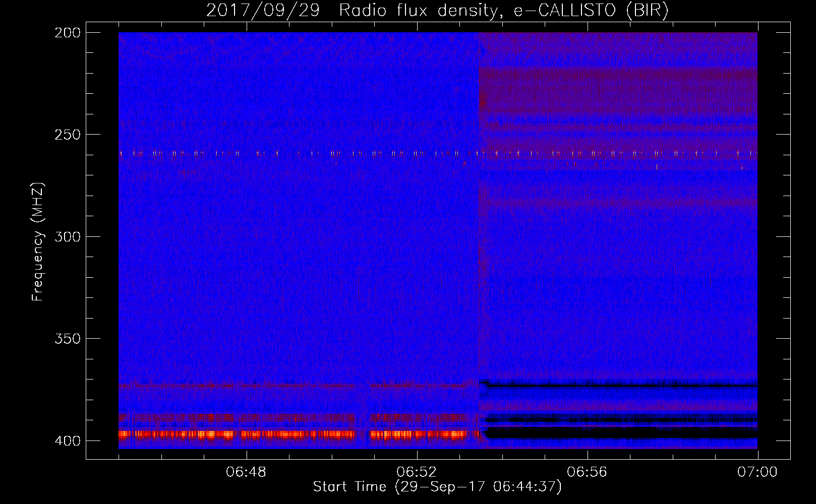Click the dotted interference line near 259 MHz
This screenshot has height=504, width=816.
click(x=438, y=153)
